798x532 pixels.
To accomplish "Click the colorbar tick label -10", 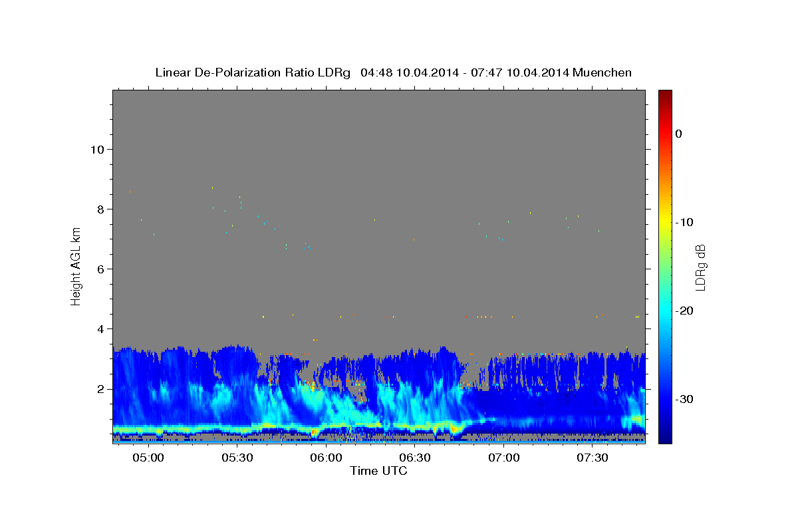I will point(684,222).
